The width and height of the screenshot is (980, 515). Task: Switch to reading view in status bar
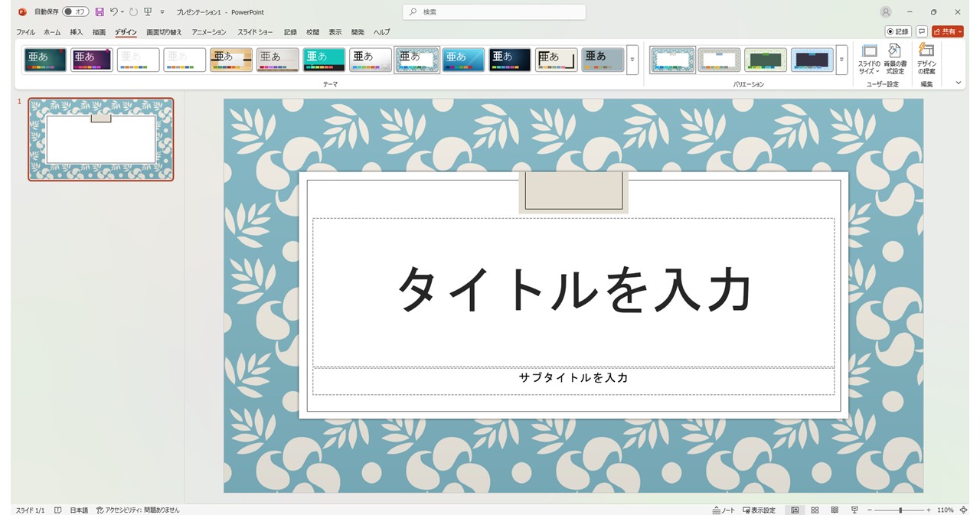click(x=835, y=510)
